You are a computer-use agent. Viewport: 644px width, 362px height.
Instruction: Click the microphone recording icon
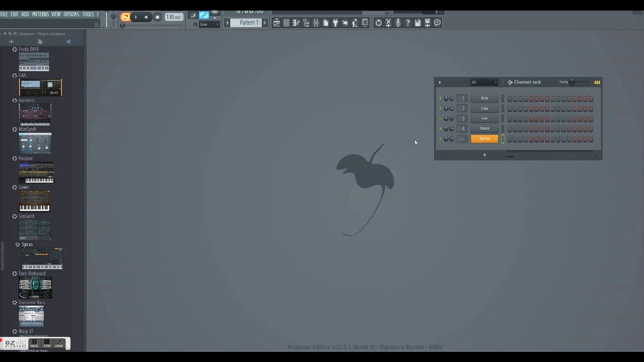tap(398, 23)
